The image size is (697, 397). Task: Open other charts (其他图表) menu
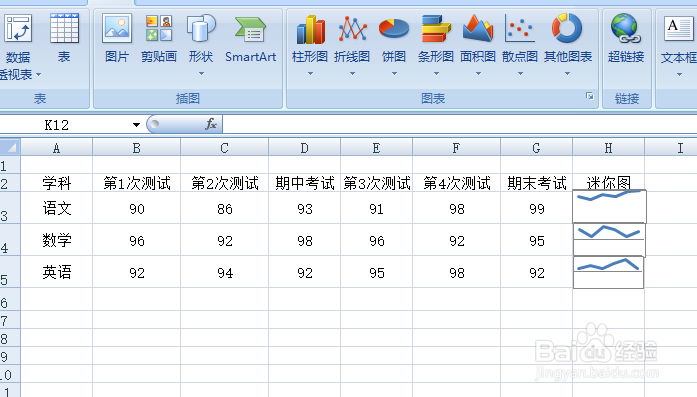pos(568,44)
